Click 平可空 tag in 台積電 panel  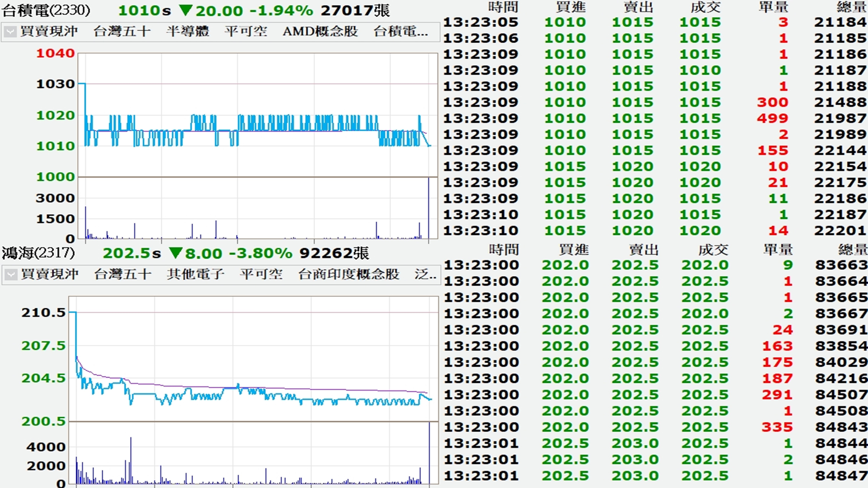click(246, 32)
